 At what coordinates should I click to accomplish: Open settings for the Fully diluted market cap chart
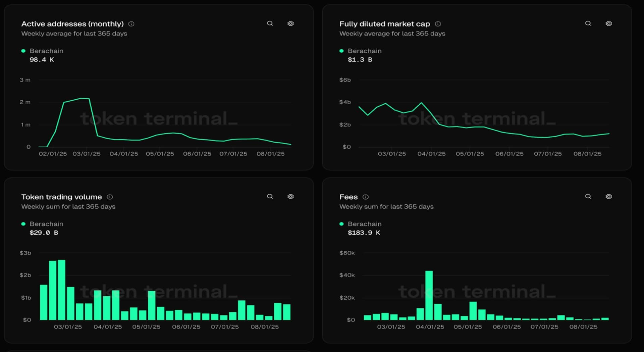[x=609, y=23]
